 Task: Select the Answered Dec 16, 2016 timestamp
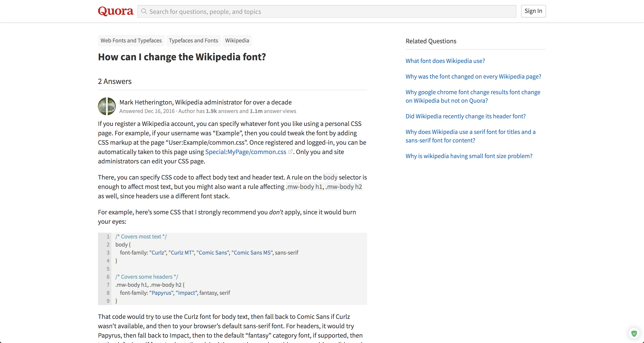click(x=147, y=111)
